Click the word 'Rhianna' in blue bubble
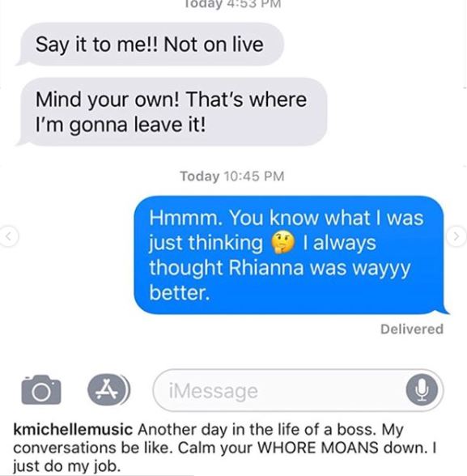Image resolution: width=467 pixels, height=476 pixels. (x=265, y=268)
